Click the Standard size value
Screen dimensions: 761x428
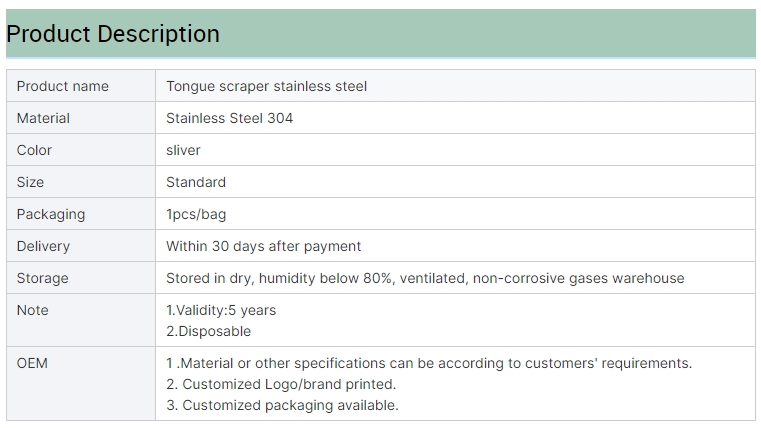[x=196, y=182]
